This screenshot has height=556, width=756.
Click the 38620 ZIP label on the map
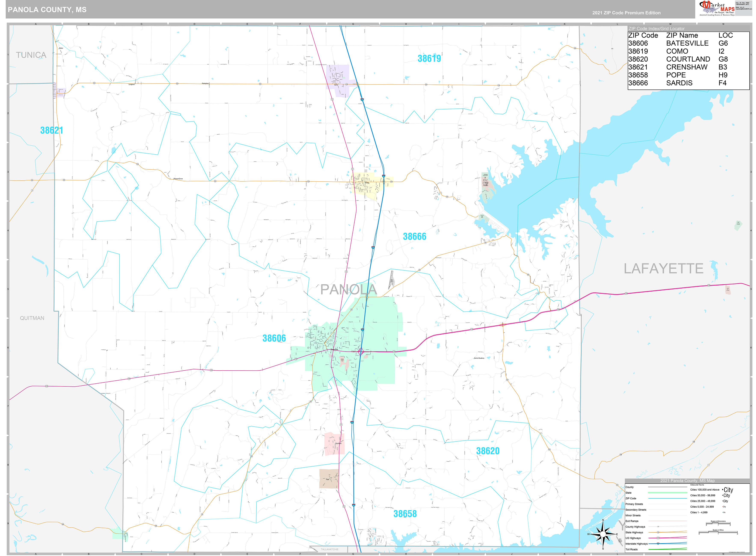click(488, 451)
